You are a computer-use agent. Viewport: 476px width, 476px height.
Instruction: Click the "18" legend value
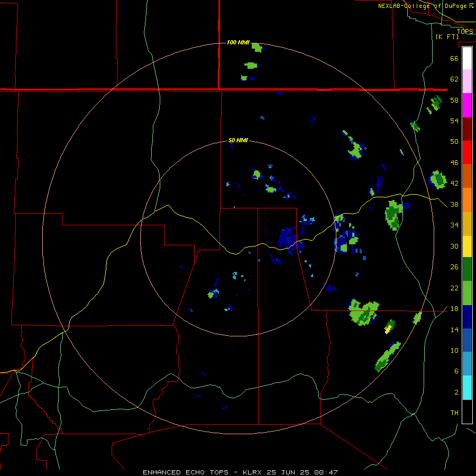click(x=454, y=309)
